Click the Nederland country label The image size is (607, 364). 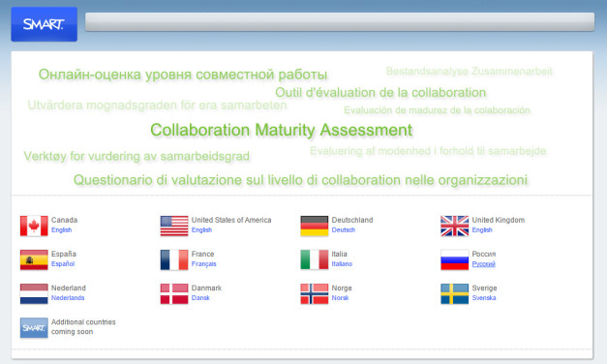pos(69,288)
